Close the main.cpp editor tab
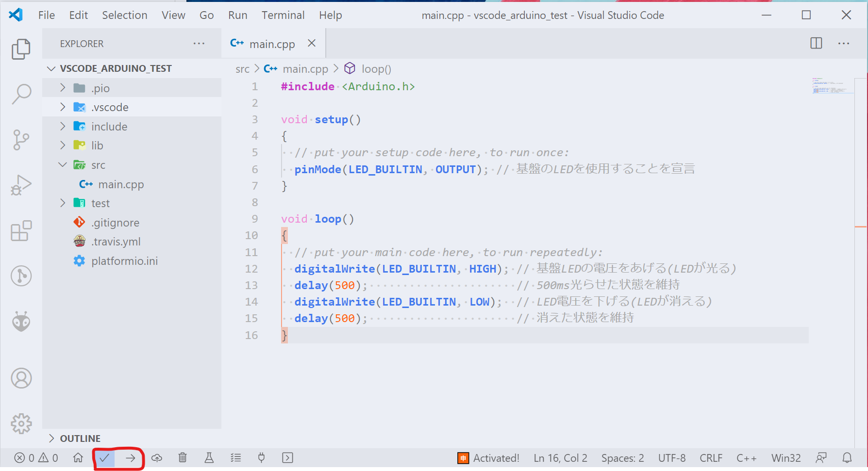 [x=312, y=43]
